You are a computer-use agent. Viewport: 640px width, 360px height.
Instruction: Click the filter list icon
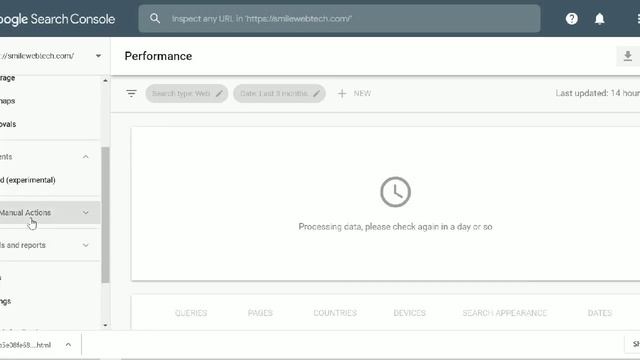point(131,93)
